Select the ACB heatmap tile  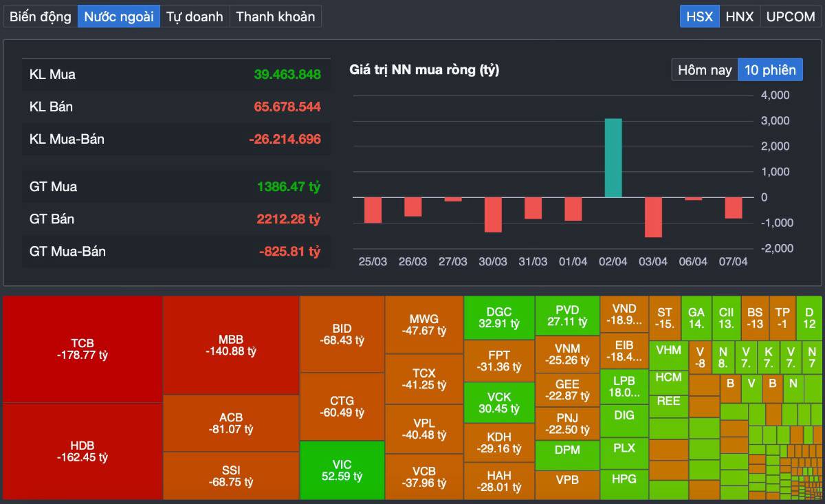[231, 423]
